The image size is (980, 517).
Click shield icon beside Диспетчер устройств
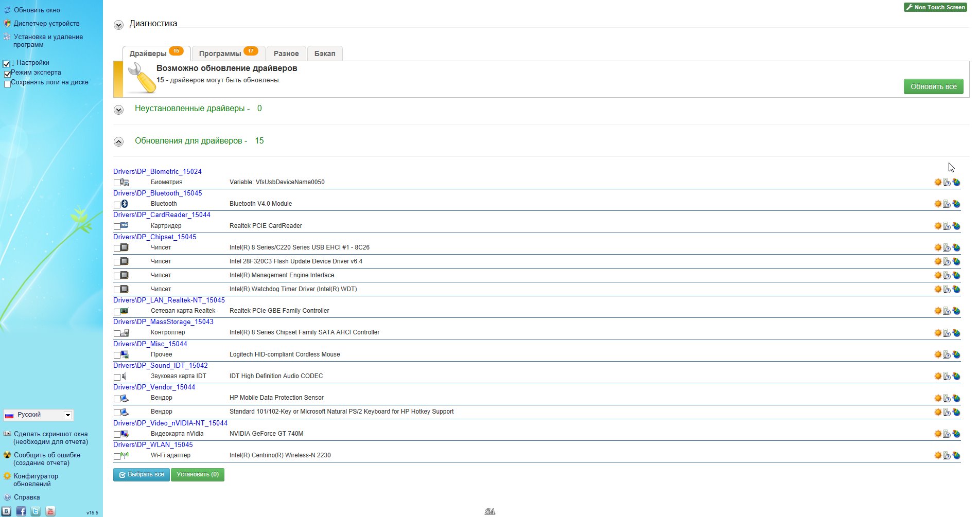[x=7, y=24]
